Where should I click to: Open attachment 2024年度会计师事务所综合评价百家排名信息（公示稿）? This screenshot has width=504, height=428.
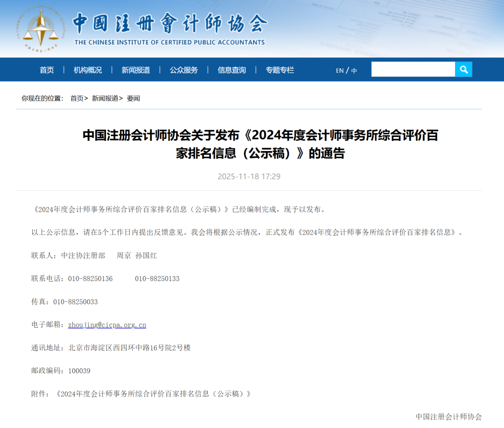point(154,394)
